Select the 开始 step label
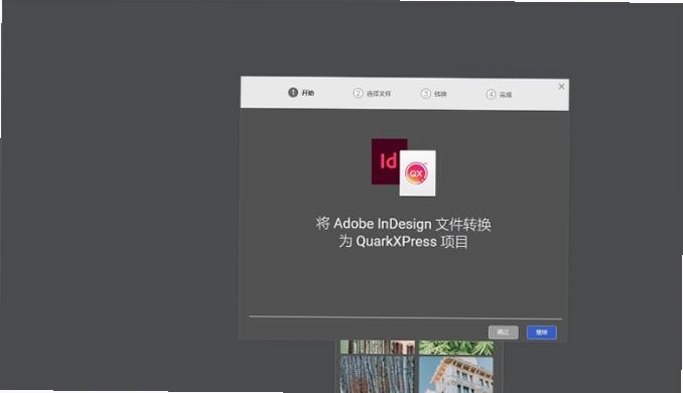The height and width of the screenshot is (393, 683). click(x=308, y=93)
